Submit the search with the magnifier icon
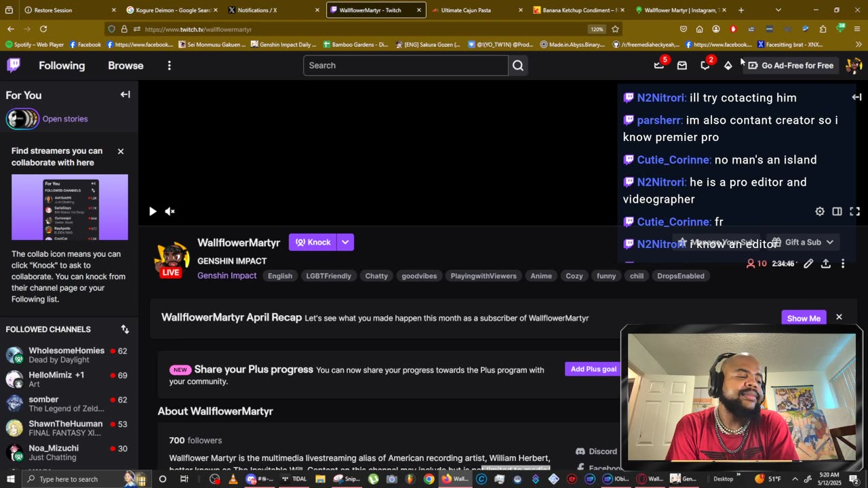Viewport: 868px width, 488px height. point(518,66)
